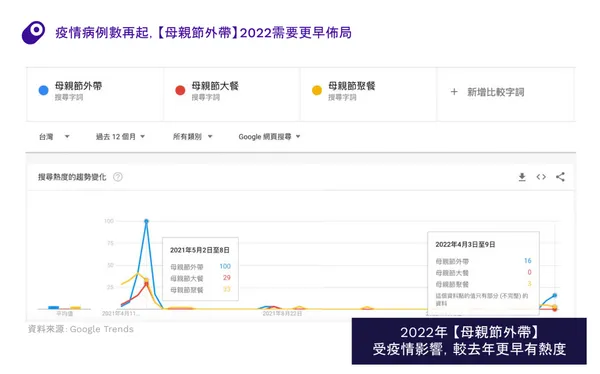The image size is (600, 374).
Task: Click the red dot for 母親節大餐
Action: 180,90
